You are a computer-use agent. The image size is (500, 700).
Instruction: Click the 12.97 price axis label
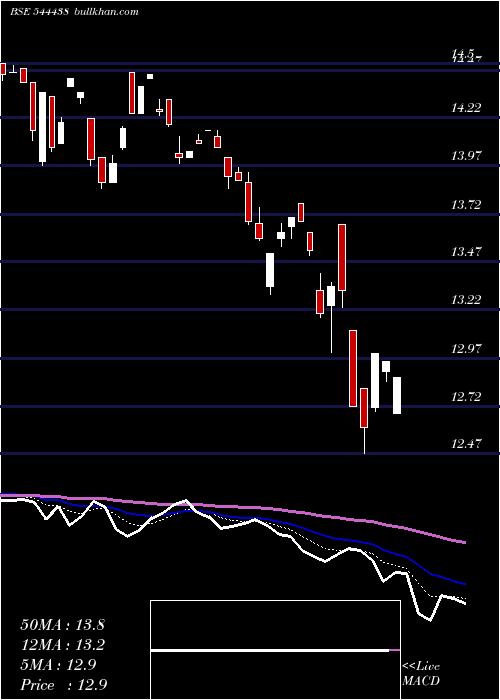point(466,349)
